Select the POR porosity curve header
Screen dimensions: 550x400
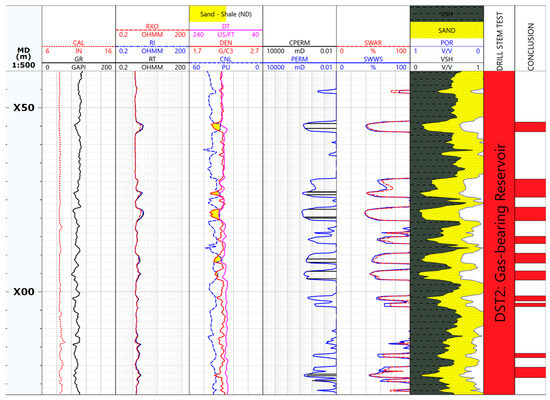point(447,43)
